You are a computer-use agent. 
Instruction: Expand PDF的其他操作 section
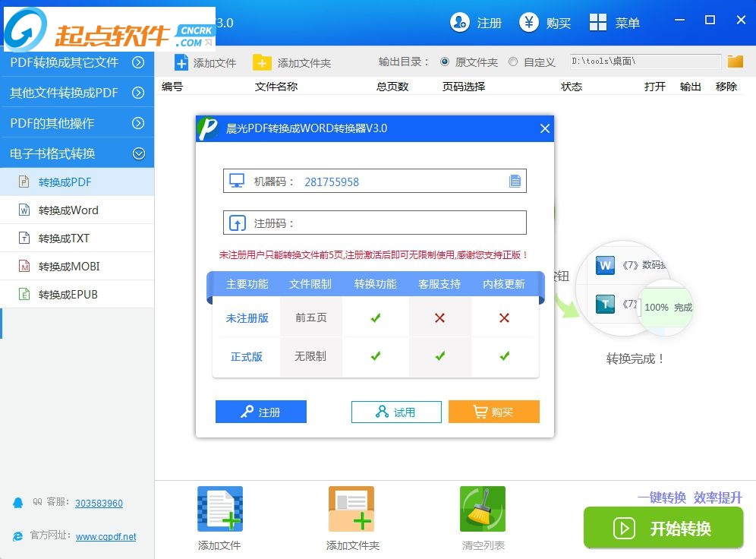coord(77,123)
